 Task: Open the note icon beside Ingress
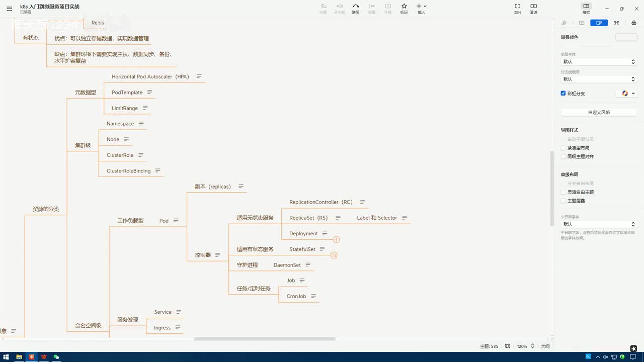pyautogui.click(x=177, y=327)
